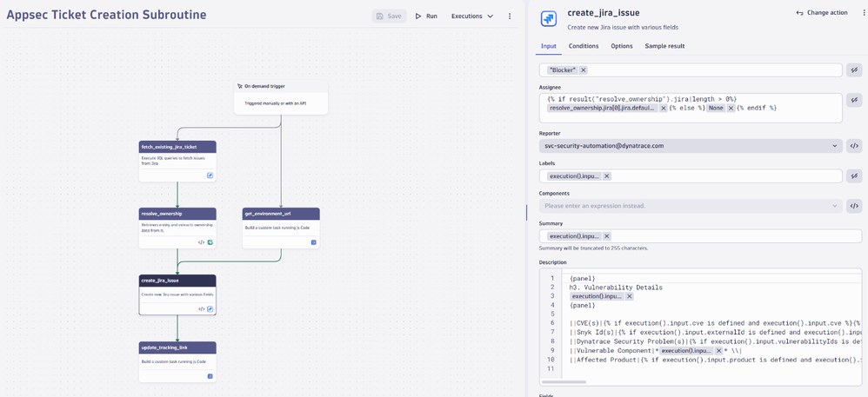Click "h3. Vulnerability Details" in the Description

[x=616, y=288]
